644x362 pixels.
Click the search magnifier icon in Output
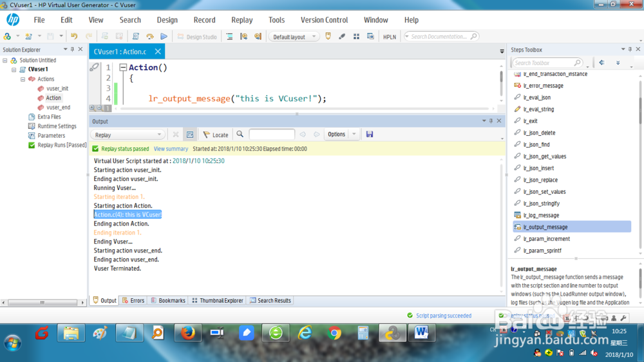click(x=240, y=135)
